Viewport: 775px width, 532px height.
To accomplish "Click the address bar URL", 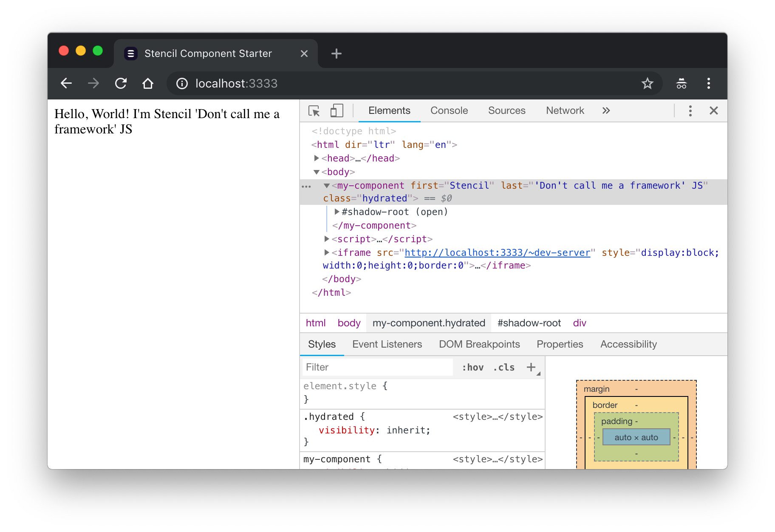I will point(236,83).
